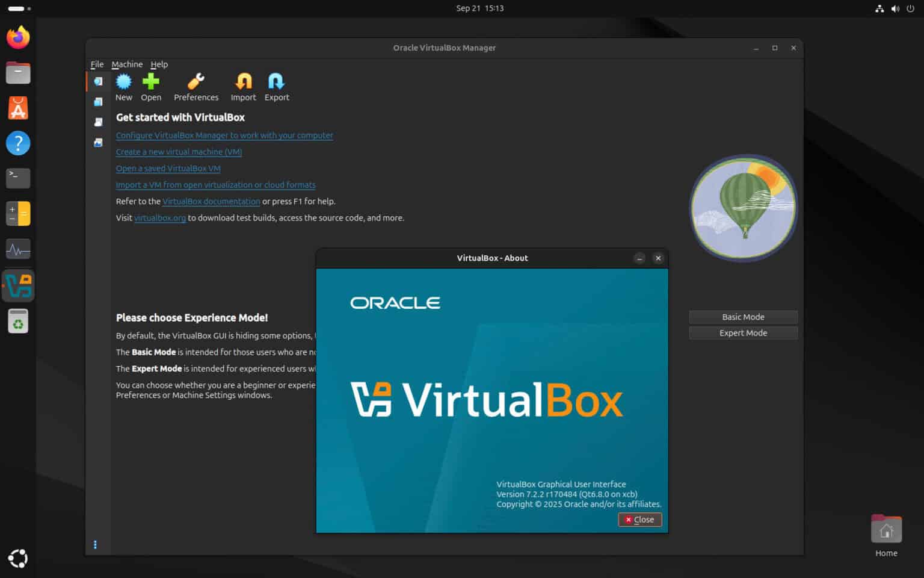Open the Media manager sidebar icon
Viewport: 924px width, 578px height.
(98, 122)
